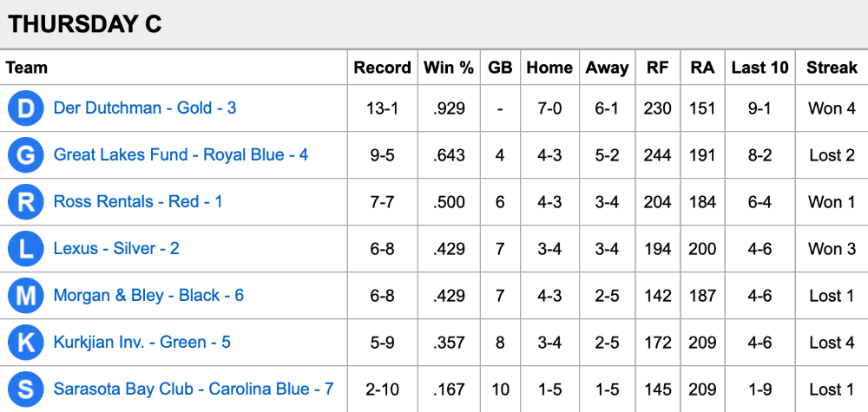Screen dimensions: 868x412
Task: Open Morgan & Bley - Black - 6 link
Action: click(148, 296)
